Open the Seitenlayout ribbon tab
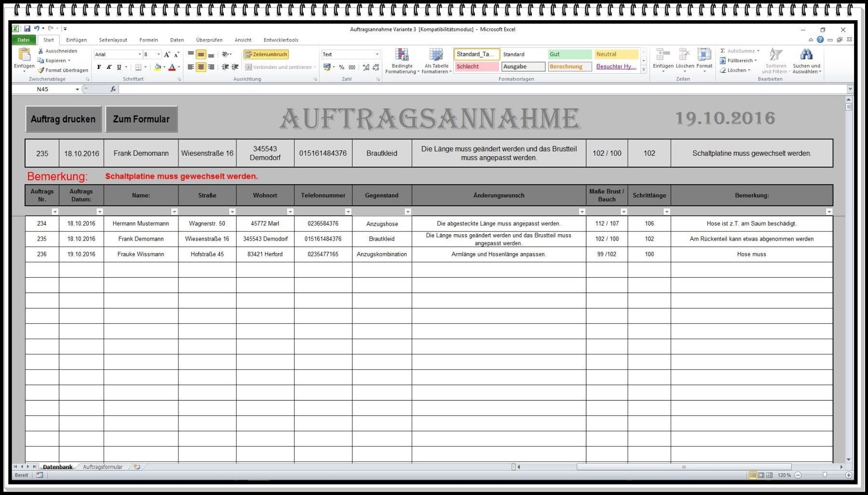Screen dimensions: 868x495 113,40
